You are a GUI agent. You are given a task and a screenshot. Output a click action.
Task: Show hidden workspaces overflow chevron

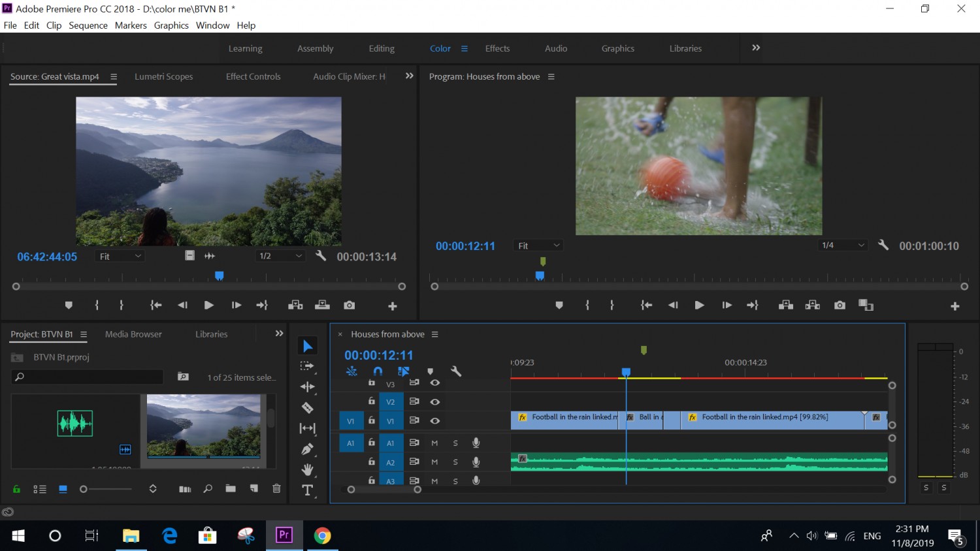coord(756,48)
